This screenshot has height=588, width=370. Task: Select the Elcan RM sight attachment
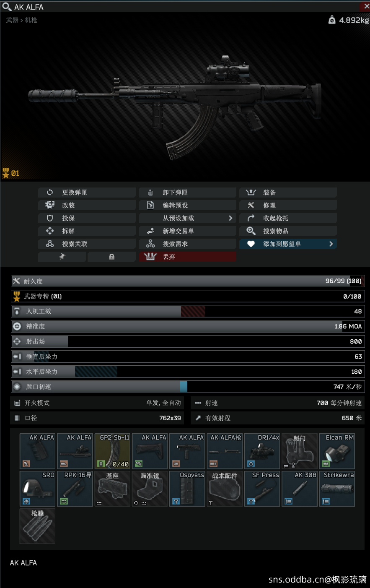coord(337,451)
